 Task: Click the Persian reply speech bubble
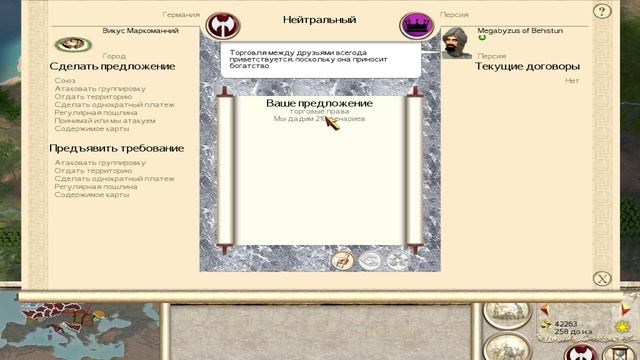(321, 60)
